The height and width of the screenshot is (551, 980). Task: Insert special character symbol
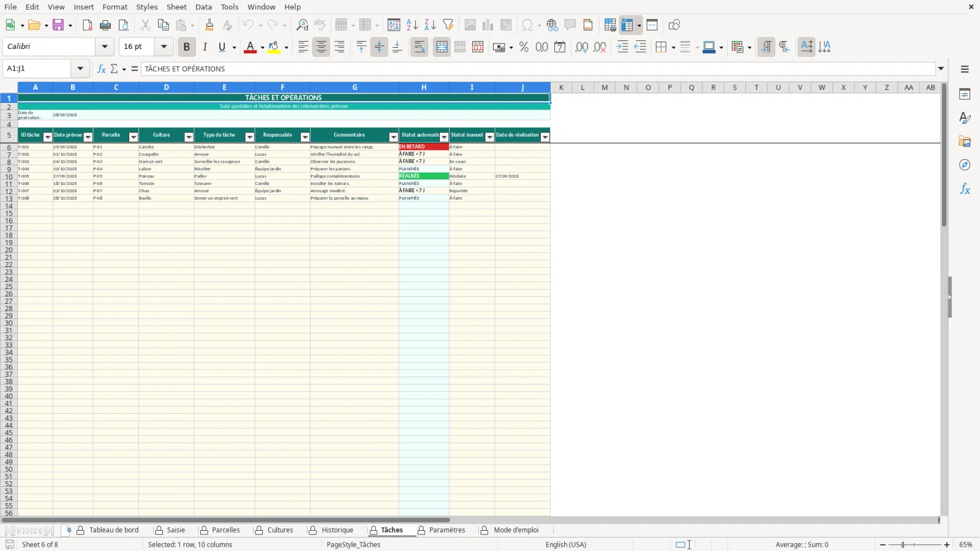[x=527, y=25]
